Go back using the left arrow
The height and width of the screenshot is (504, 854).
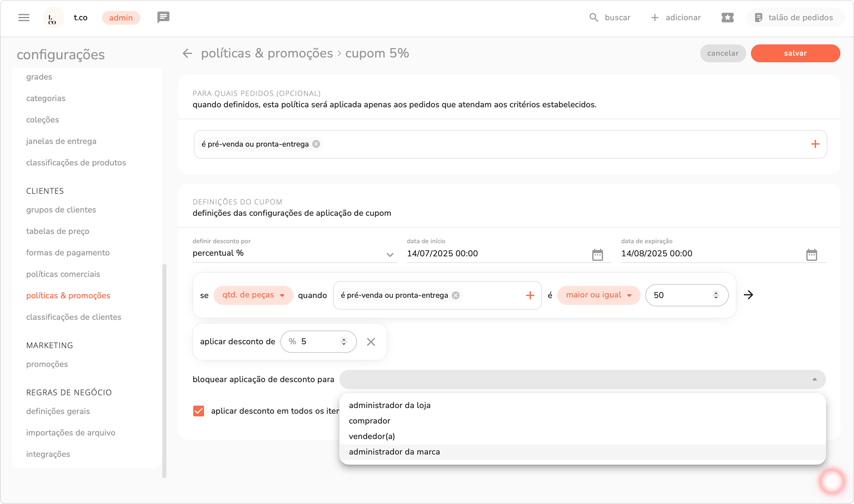(187, 53)
